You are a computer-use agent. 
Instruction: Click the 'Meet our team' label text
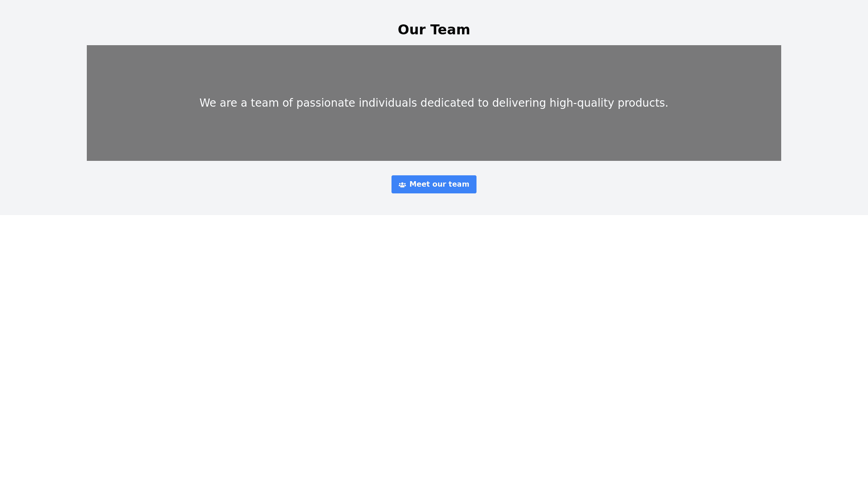coord(439,184)
